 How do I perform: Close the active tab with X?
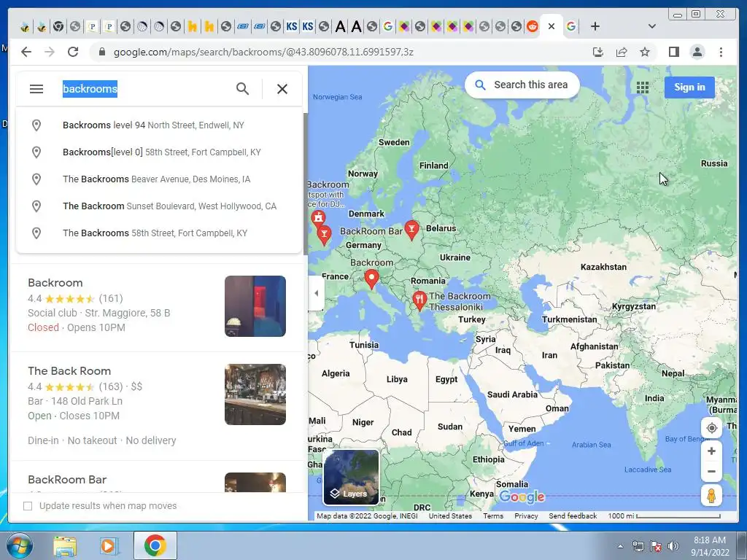(551, 26)
